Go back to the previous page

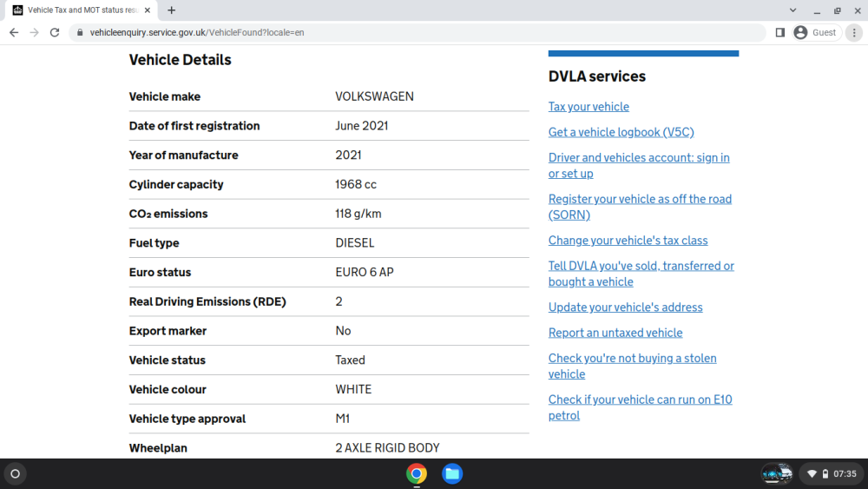(x=14, y=33)
